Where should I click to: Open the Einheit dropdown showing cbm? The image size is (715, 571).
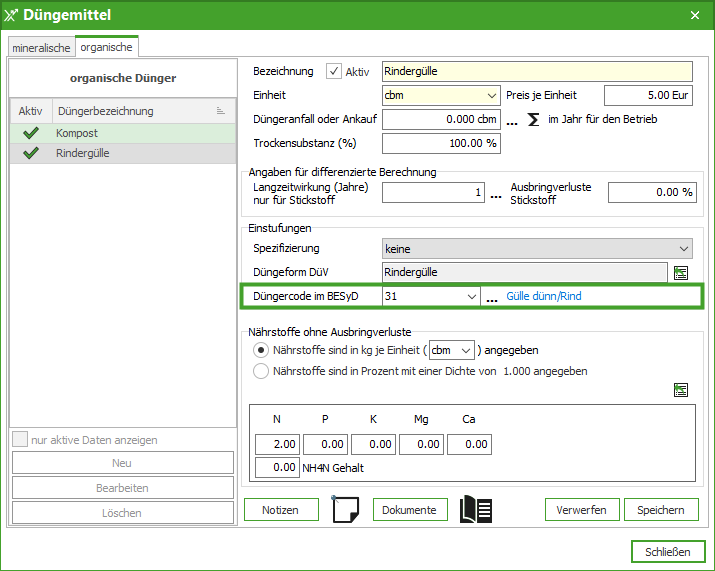point(441,95)
